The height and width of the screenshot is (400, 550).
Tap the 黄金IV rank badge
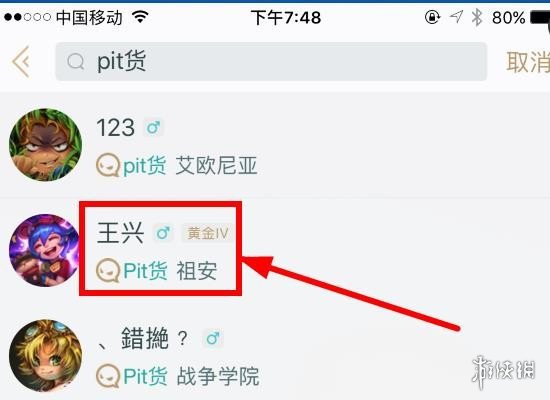point(207,233)
